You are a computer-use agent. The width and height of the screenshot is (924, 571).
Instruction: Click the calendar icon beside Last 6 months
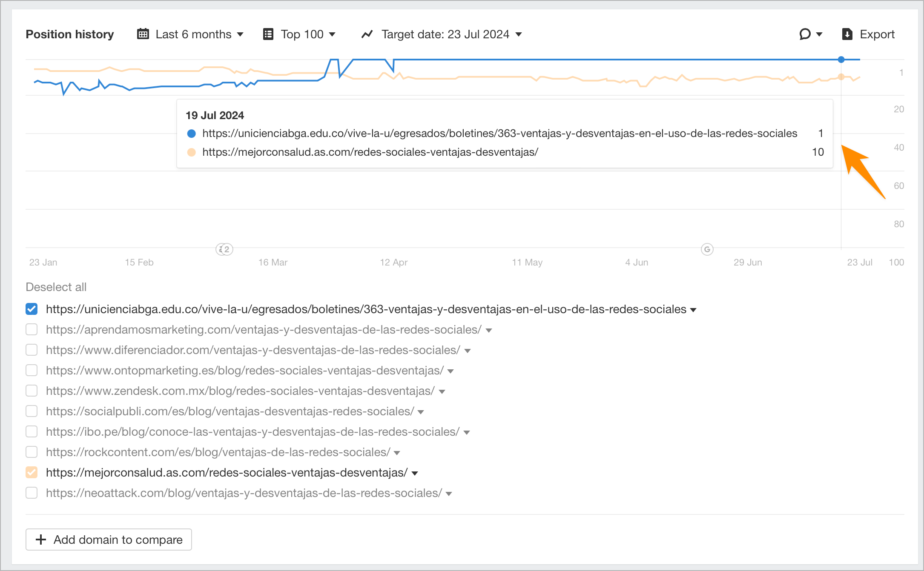point(143,34)
